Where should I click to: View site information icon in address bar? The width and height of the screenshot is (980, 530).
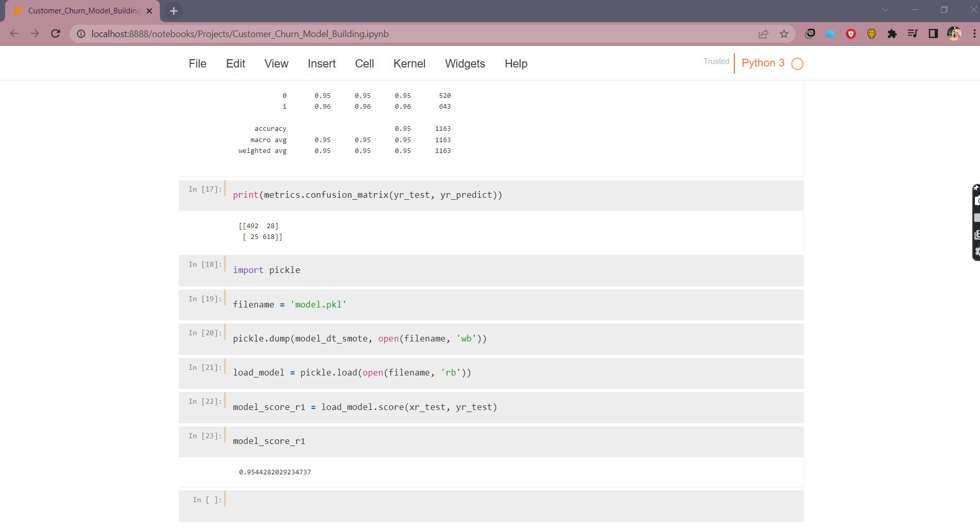[x=81, y=34]
